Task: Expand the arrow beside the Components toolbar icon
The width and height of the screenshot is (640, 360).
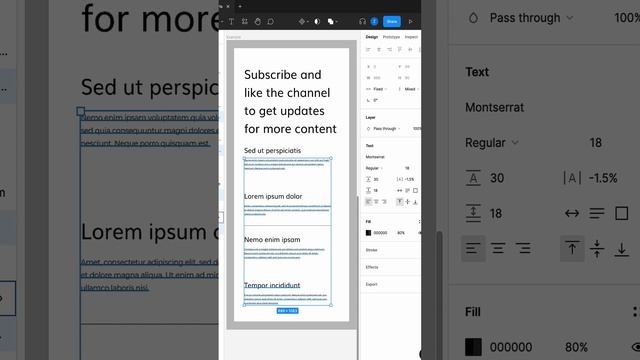Action: 307,22
